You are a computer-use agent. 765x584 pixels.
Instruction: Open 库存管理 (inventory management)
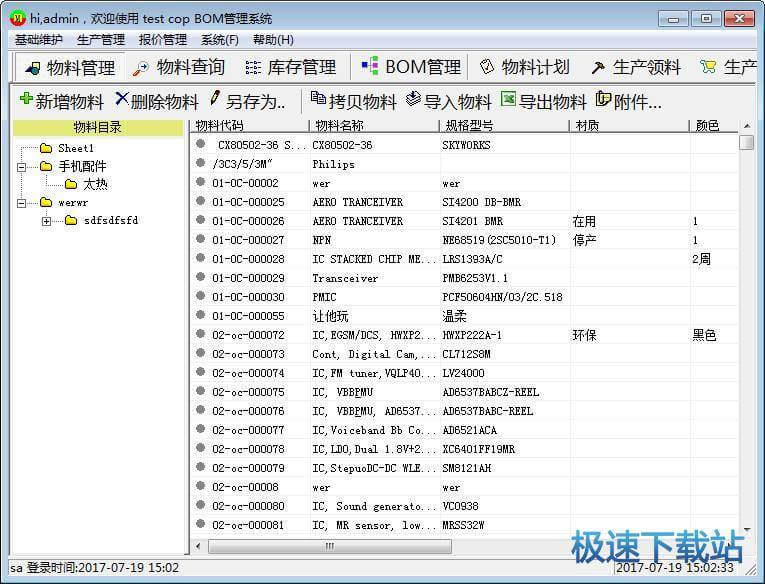tap(290, 67)
